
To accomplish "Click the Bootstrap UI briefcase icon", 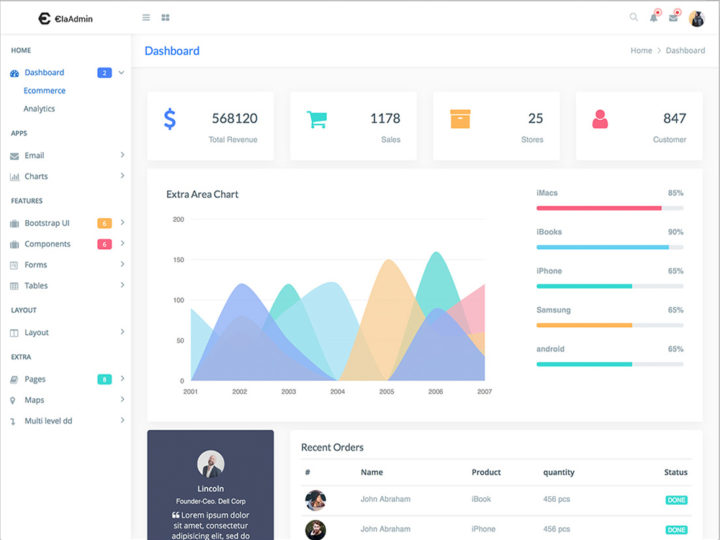I will 14,224.
